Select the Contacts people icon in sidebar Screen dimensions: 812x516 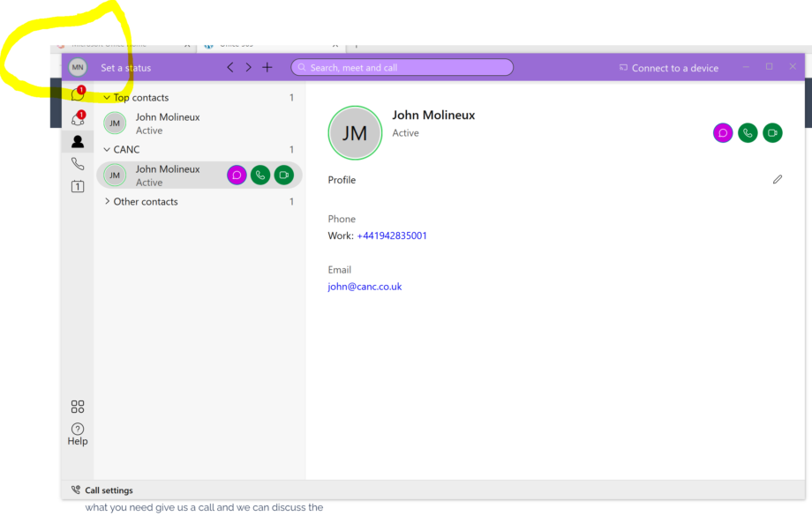coord(78,140)
